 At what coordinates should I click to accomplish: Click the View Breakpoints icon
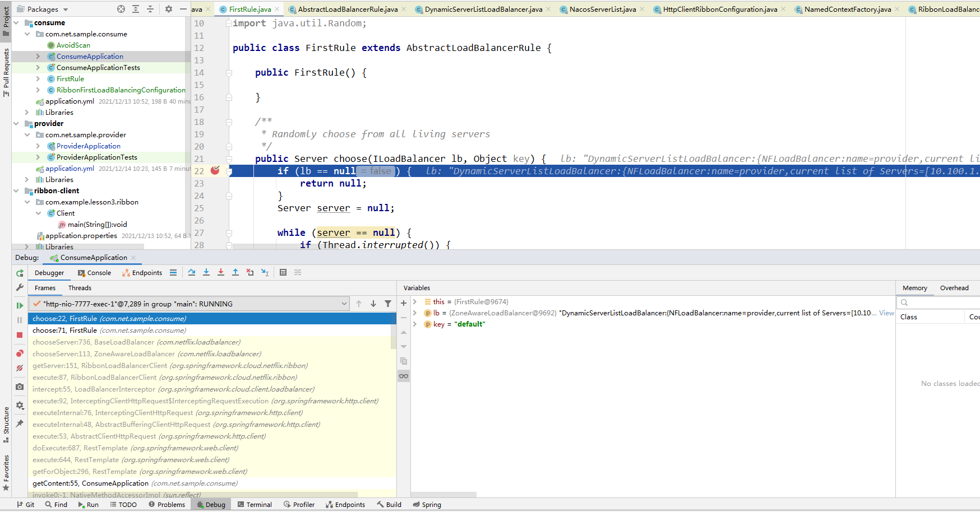20,353
